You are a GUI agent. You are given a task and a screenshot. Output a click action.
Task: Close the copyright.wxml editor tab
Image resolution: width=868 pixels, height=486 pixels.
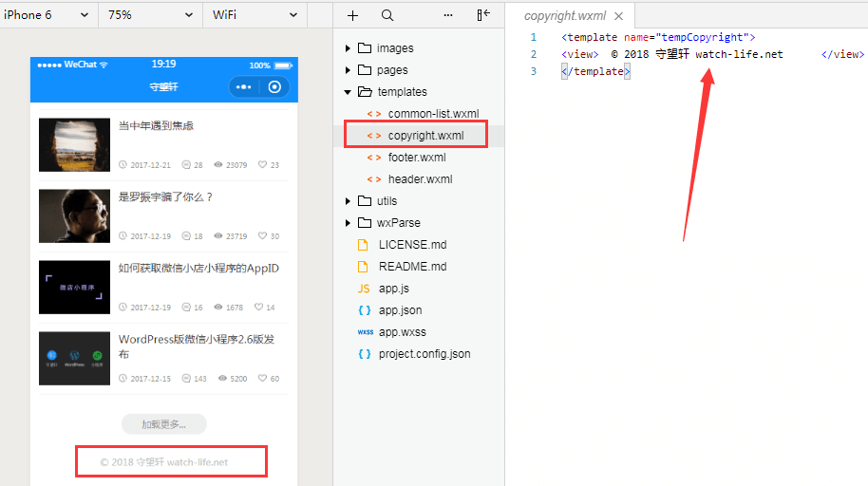(x=619, y=16)
